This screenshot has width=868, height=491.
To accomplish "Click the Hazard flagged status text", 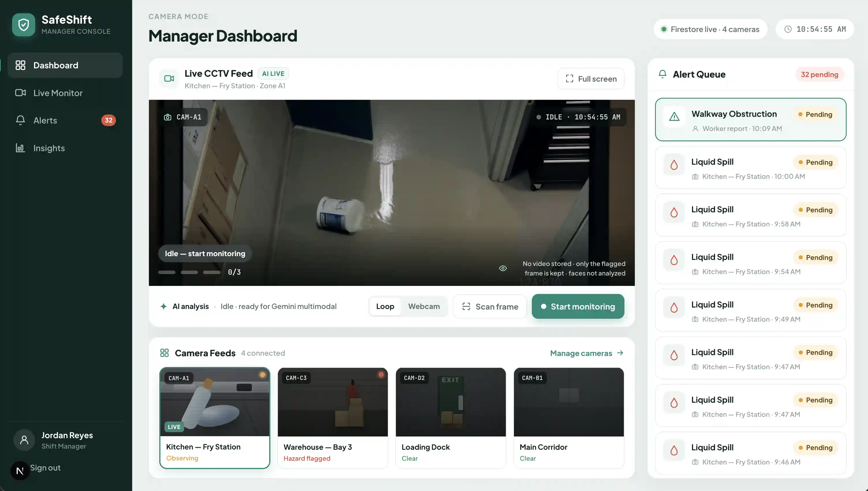I will (x=307, y=458).
